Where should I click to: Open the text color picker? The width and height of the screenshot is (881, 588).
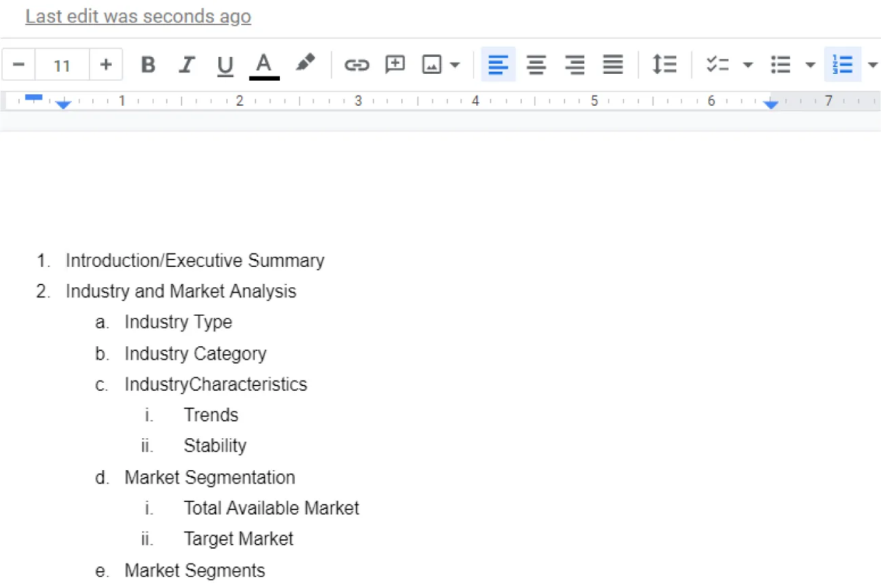(x=264, y=64)
